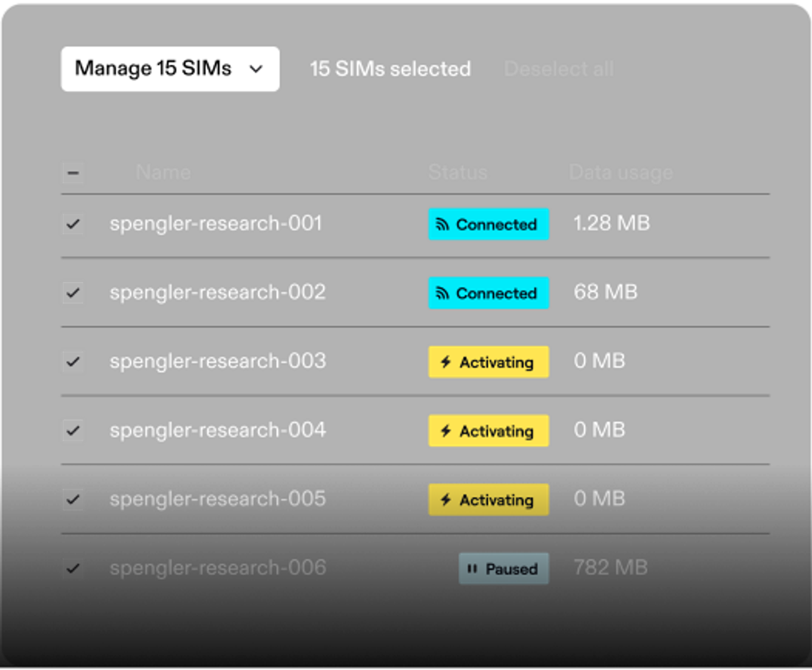
Task: Uncheck the spengler-research-001 checkbox
Action: click(x=73, y=224)
